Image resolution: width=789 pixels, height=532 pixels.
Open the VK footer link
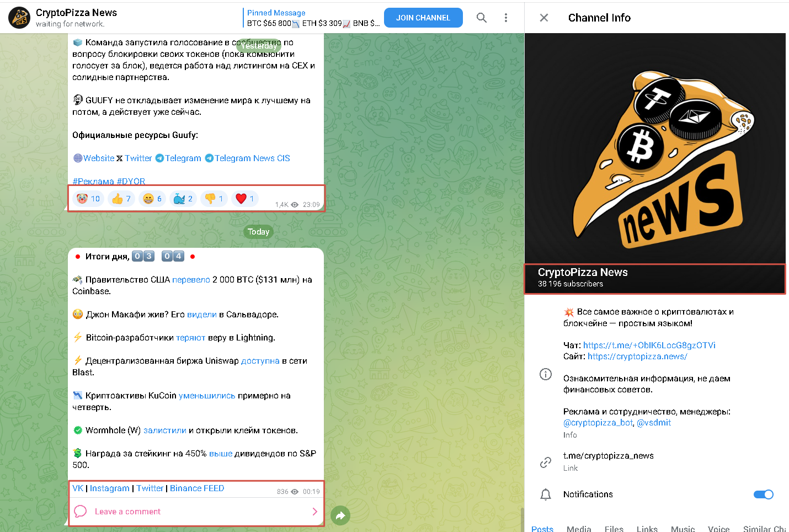[x=78, y=488]
